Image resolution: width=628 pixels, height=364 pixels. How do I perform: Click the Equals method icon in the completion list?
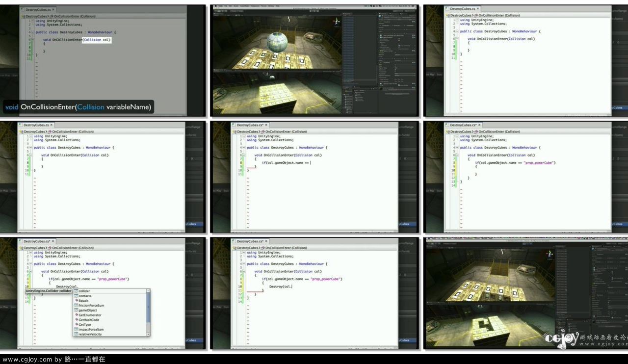coord(78,301)
